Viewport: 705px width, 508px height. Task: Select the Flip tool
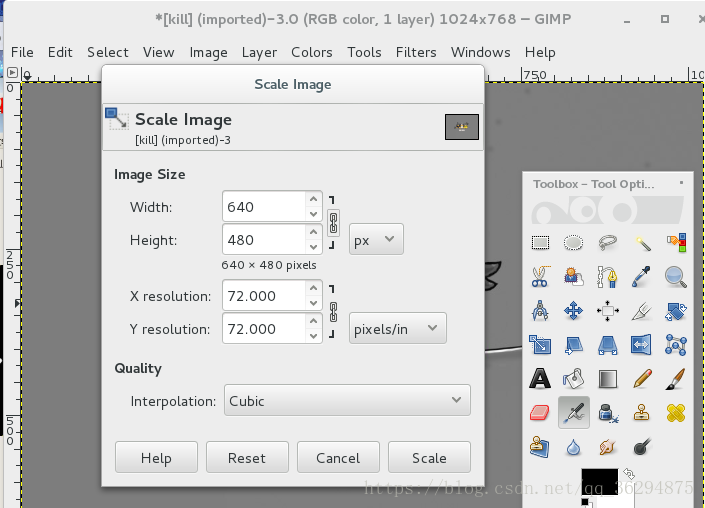pos(642,345)
